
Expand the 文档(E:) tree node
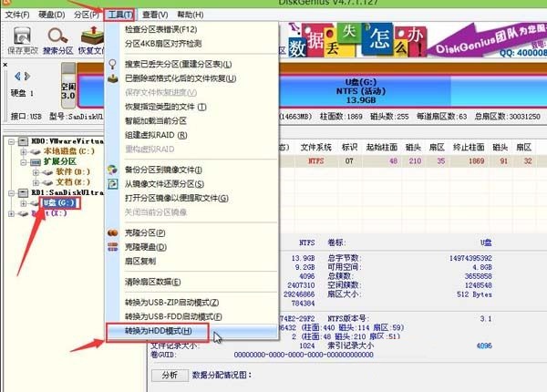36,182
